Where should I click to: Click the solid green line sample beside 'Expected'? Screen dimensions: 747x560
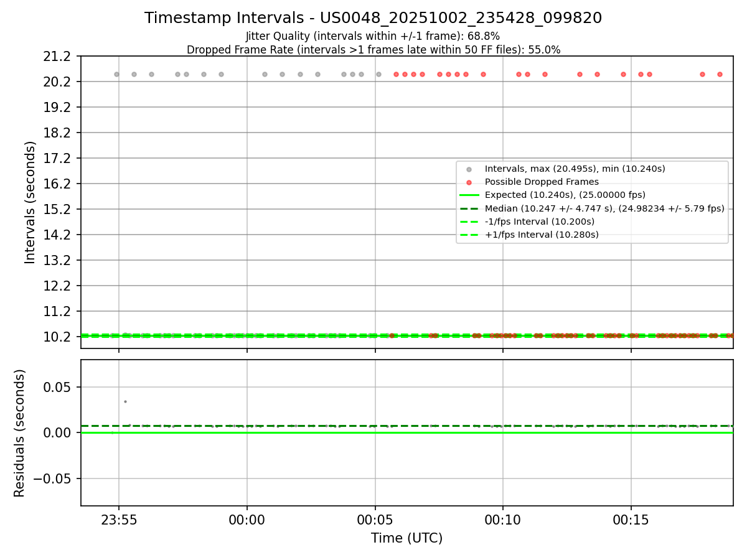click(x=469, y=195)
